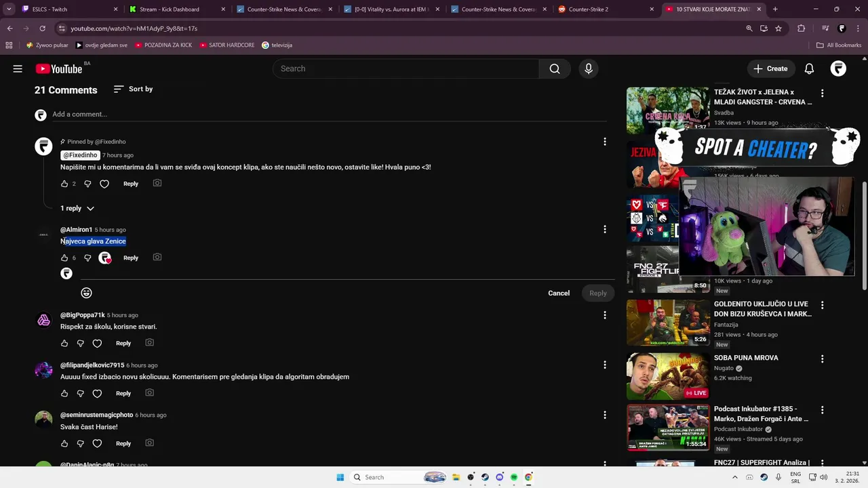Open options menu for @BigPoppa71k comment

point(605,315)
